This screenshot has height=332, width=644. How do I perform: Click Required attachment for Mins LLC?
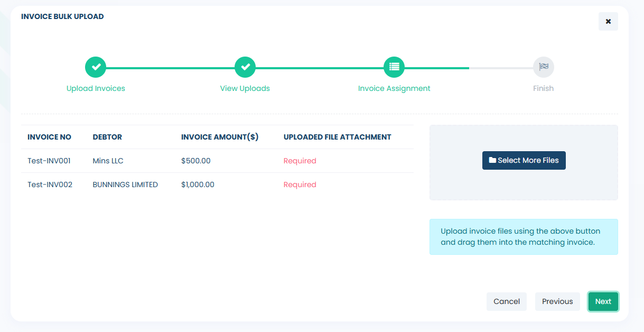coord(300,161)
